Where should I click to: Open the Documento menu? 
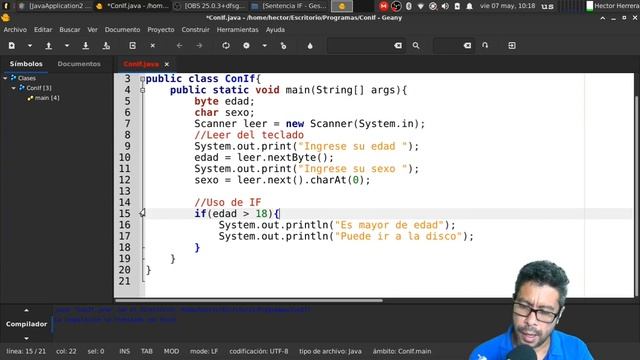tap(122, 30)
